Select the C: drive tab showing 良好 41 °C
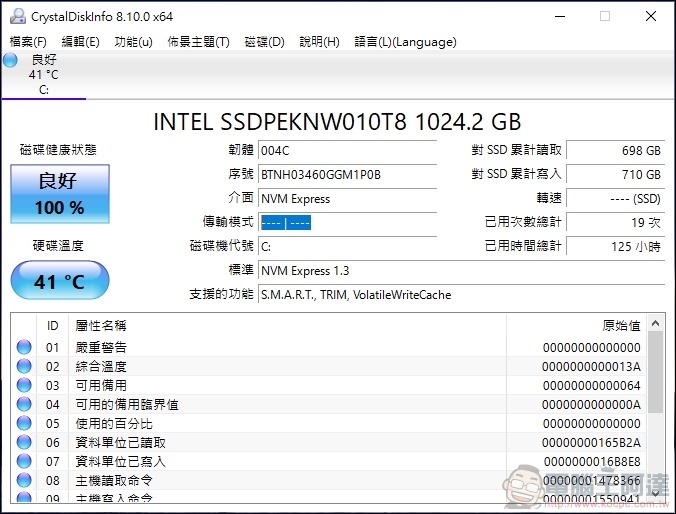Screen dimensions: 676x514 [x=44, y=75]
